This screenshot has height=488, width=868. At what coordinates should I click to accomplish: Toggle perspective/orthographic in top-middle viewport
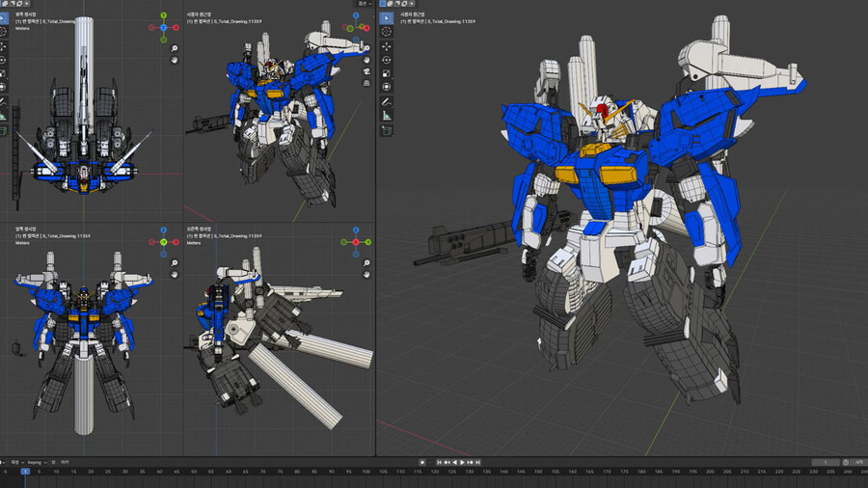pos(366,82)
